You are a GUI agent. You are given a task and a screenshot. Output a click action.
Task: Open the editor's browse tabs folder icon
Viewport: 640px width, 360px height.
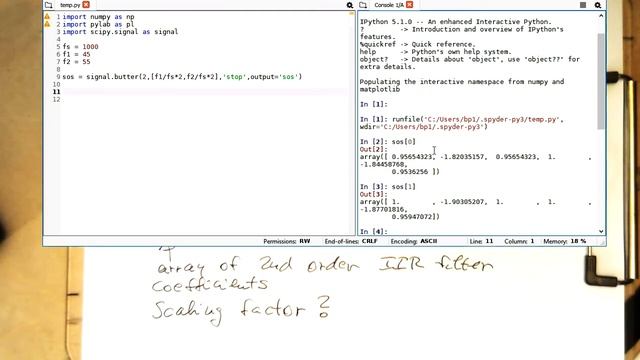click(49, 5)
